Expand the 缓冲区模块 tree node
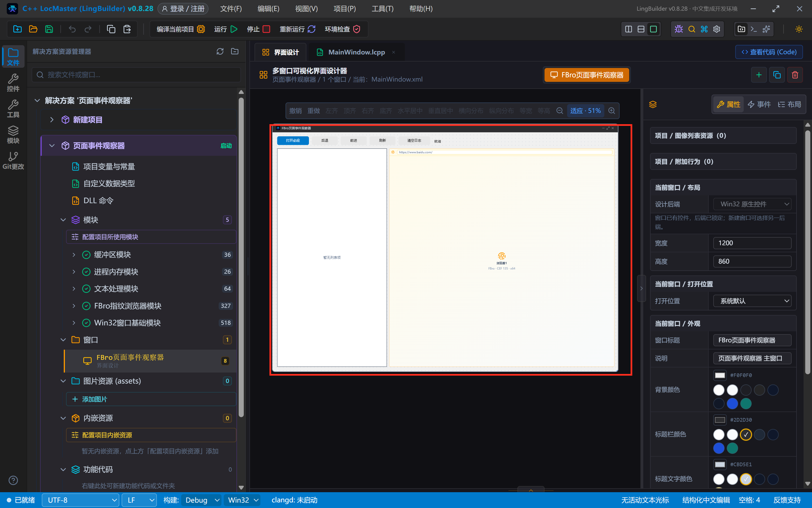 74,255
